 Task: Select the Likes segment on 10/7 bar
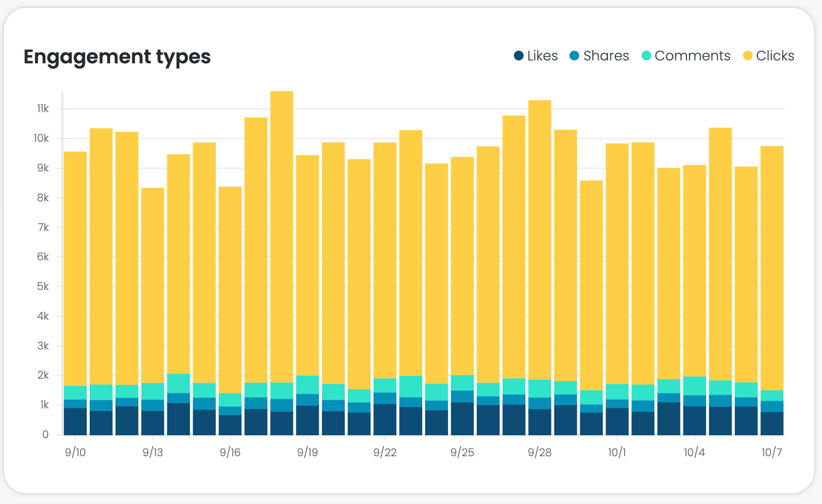(772, 423)
